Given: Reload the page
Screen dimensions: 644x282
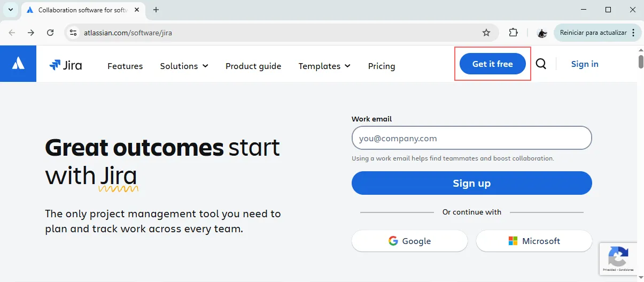Looking at the screenshot, I should point(50,33).
